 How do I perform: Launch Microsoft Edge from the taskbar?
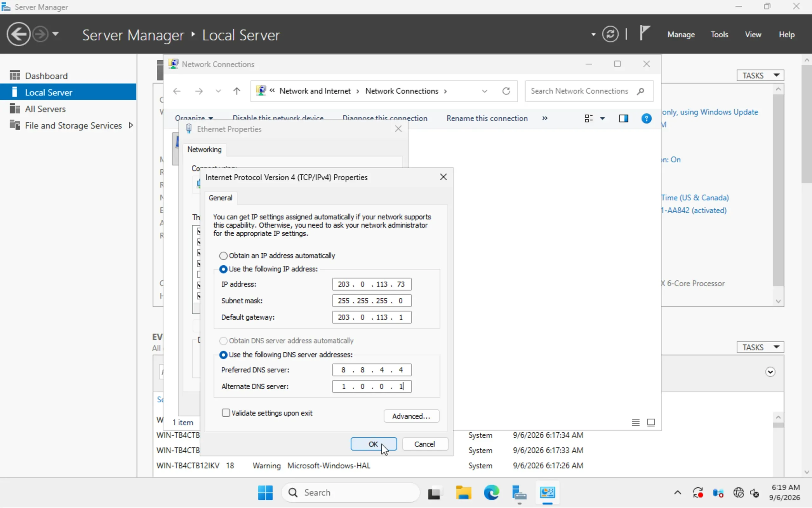491,492
